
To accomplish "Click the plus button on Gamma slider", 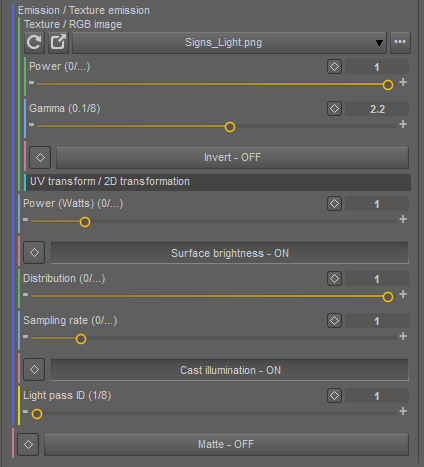I will coord(403,124).
